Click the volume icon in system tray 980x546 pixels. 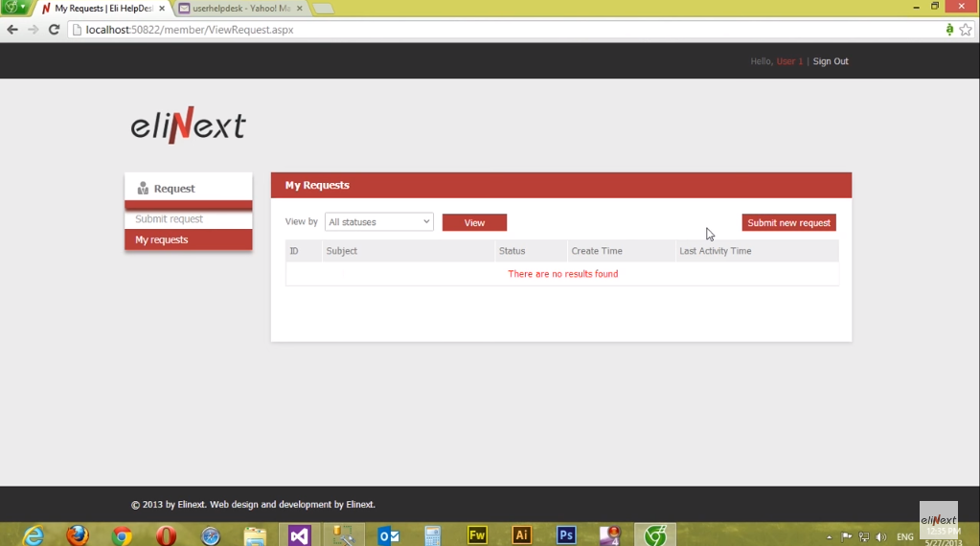click(x=880, y=537)
